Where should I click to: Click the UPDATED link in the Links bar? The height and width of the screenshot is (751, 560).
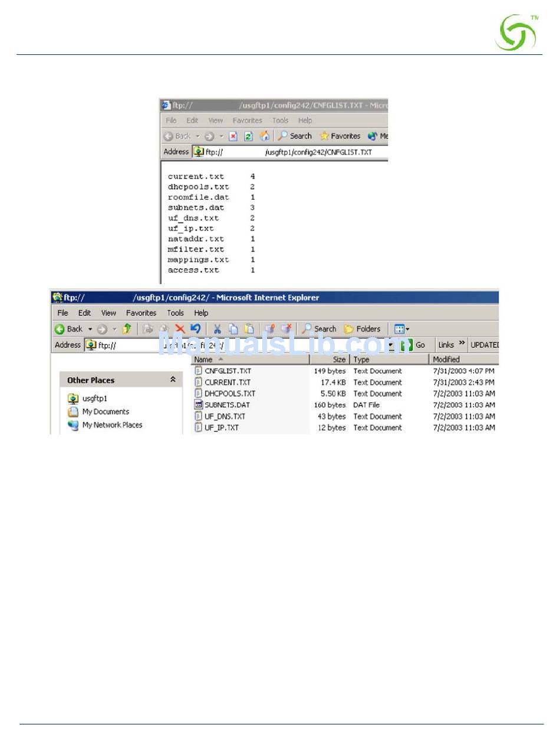click(485, 345)
